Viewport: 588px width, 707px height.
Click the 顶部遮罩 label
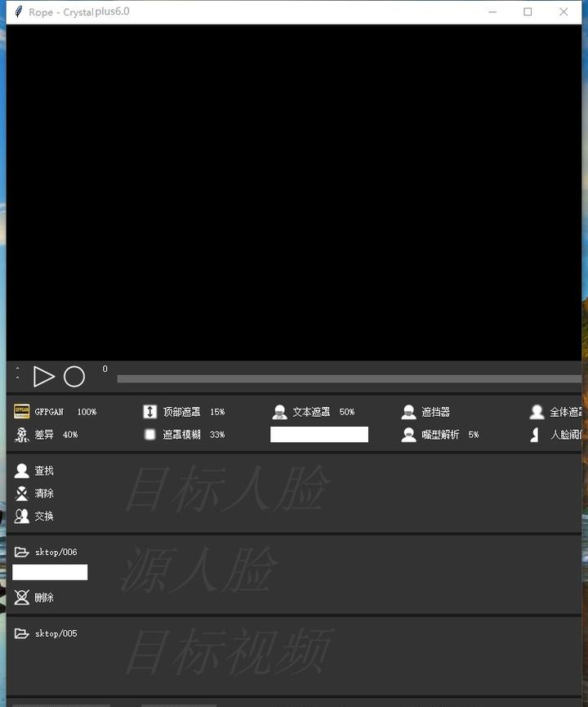[x=181, y=412]
